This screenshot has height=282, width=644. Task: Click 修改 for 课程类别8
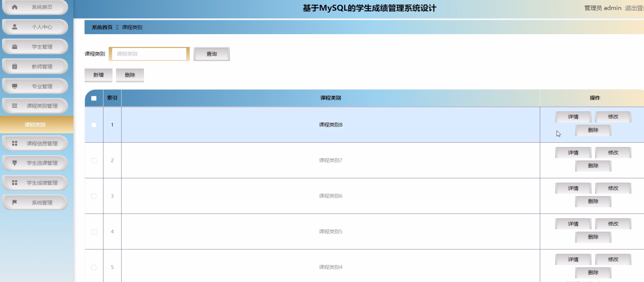[613, 117]
